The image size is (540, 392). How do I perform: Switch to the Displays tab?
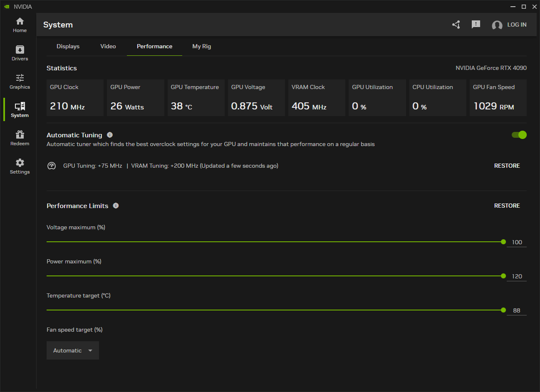tap(68, 46)
